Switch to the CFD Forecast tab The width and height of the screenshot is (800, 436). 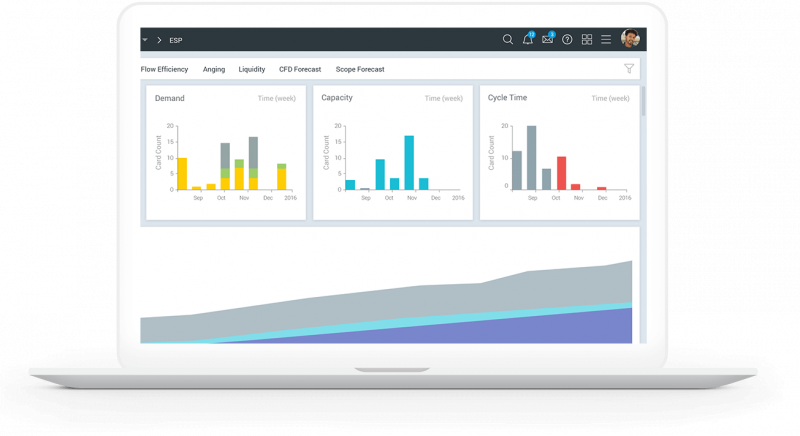tap(300, 69)
